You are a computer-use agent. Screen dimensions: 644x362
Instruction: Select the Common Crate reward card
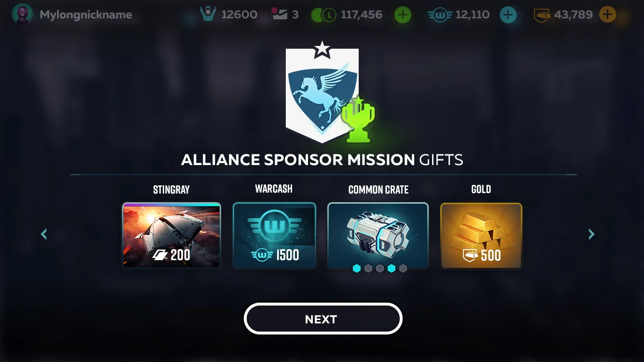coord(378,235)
